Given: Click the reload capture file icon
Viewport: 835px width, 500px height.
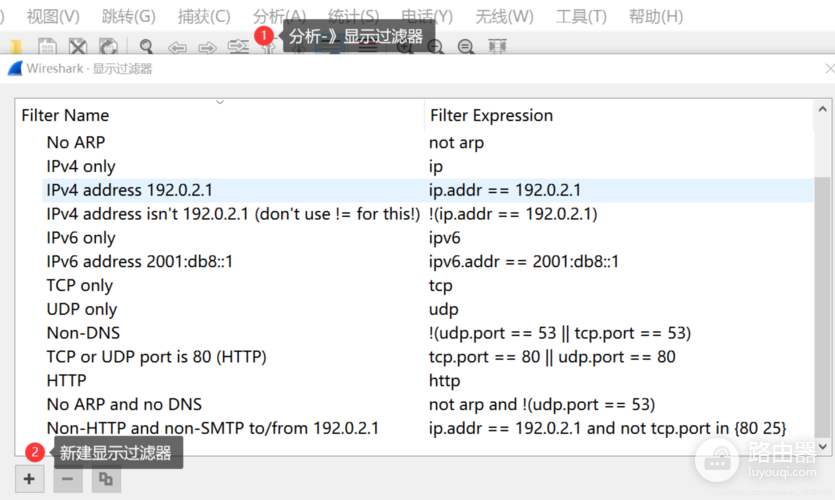Looking at the screenshot, I should pos(108,47).
